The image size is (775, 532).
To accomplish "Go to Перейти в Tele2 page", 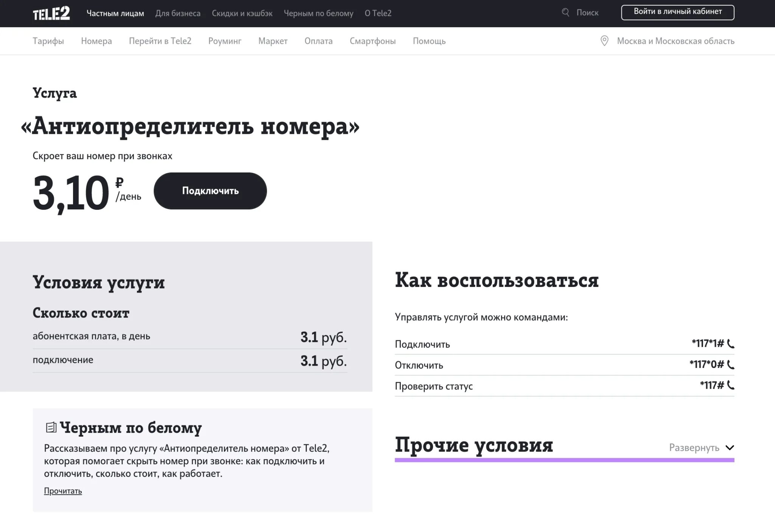I will (160, 41).
